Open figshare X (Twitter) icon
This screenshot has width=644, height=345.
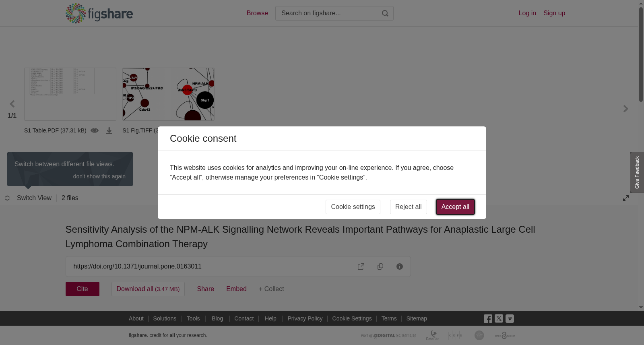tap(499, 318)
